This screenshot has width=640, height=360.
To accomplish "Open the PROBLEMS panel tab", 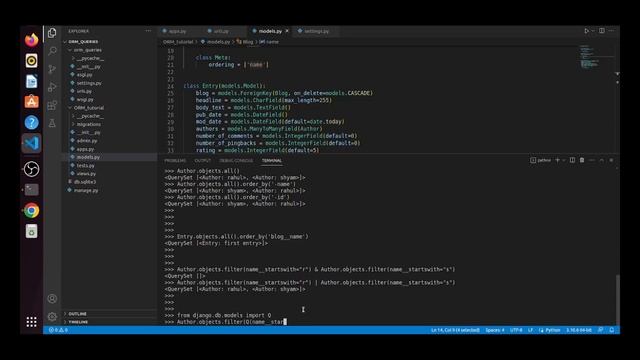I will [x=175, y=160].
